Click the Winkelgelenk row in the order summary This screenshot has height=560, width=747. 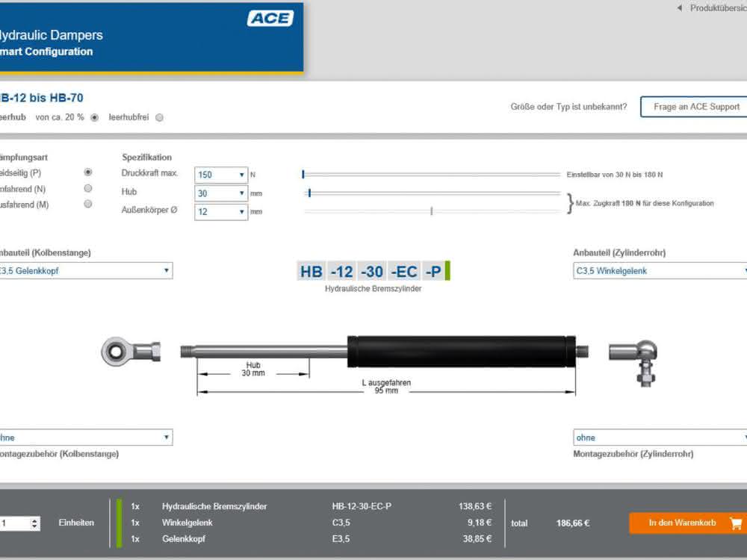(311, 523)
